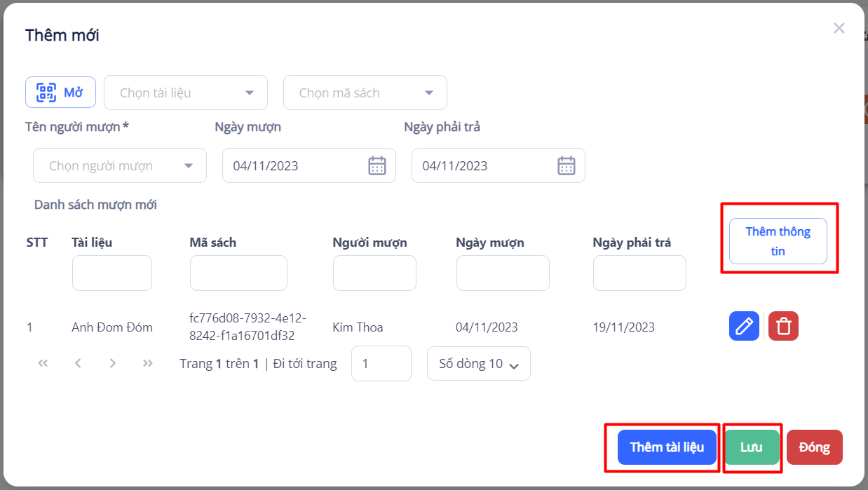
Task: Click the Đi tới trang page number field
Action: [381, 364]
